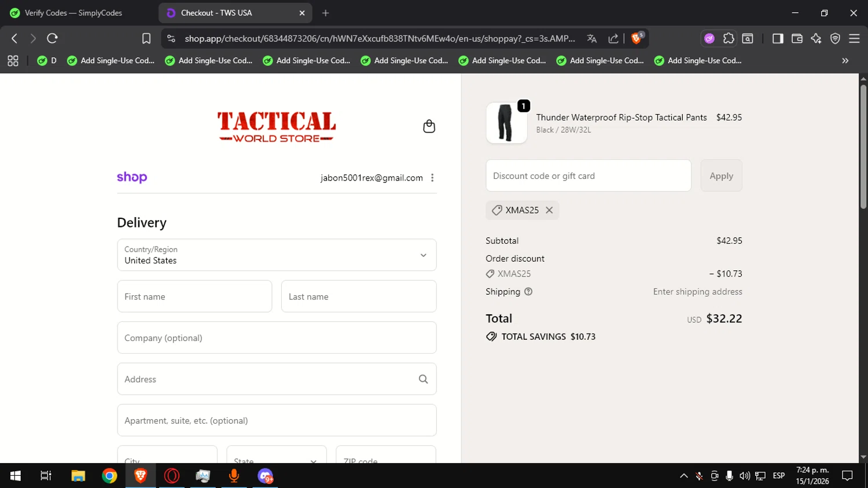Click into the Address field
Image resolution: width=868 pixels, height=488 pixels.
pos(277,379)
